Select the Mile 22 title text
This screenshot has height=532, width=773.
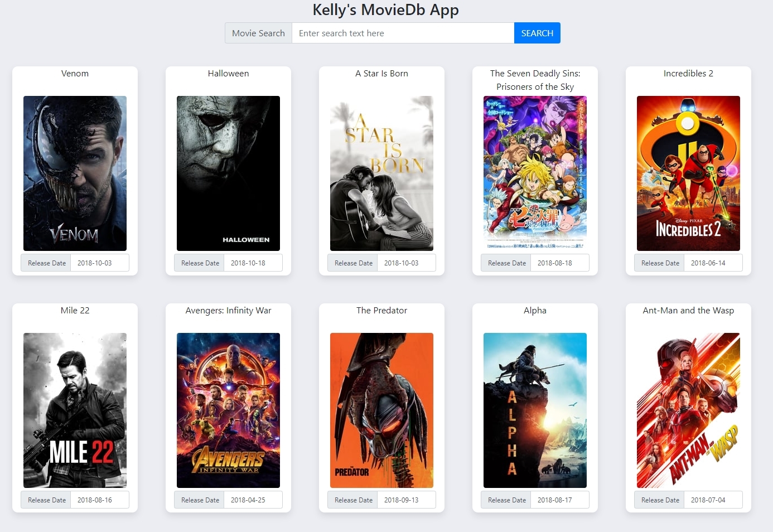coord(75,311)
